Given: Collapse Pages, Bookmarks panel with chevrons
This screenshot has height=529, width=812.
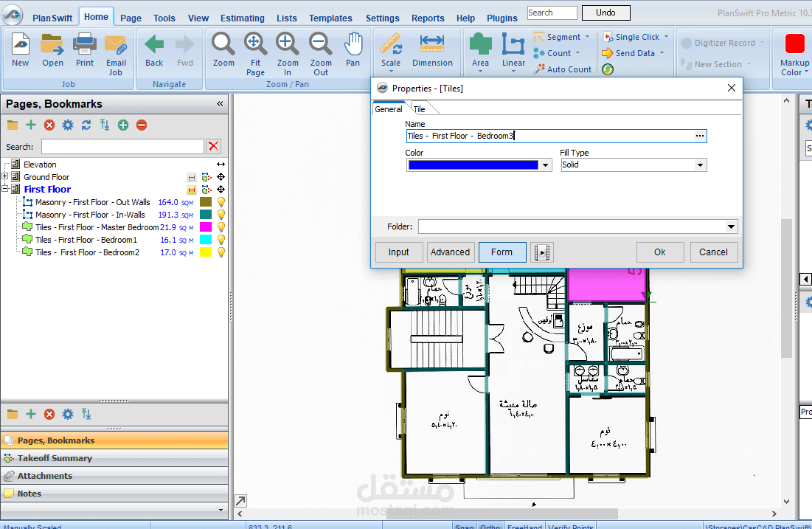Looking at the screenshot, I should 220,103.
